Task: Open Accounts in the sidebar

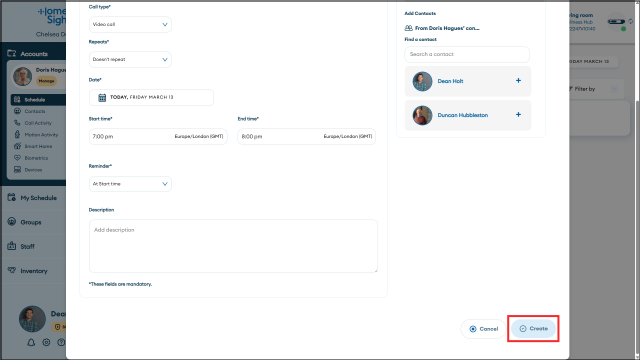Action: (x=34, y=54)
